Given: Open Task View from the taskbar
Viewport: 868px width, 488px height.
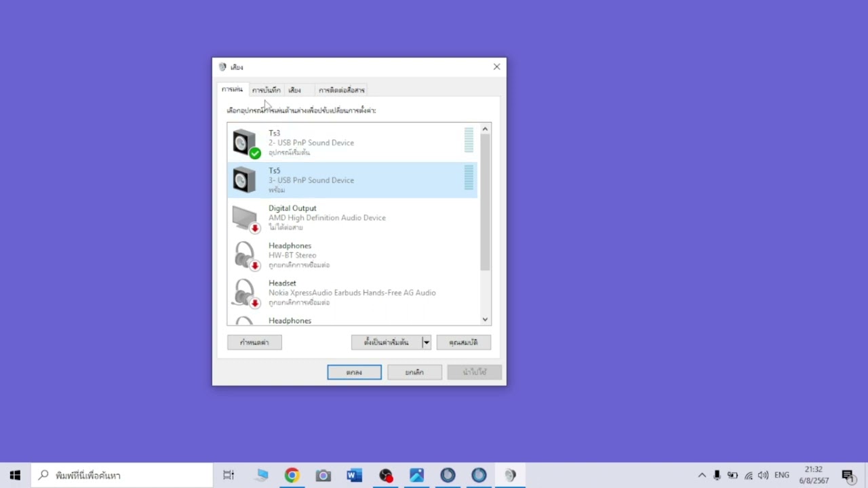Looking at the screenshot, I should tap(229, 475).
